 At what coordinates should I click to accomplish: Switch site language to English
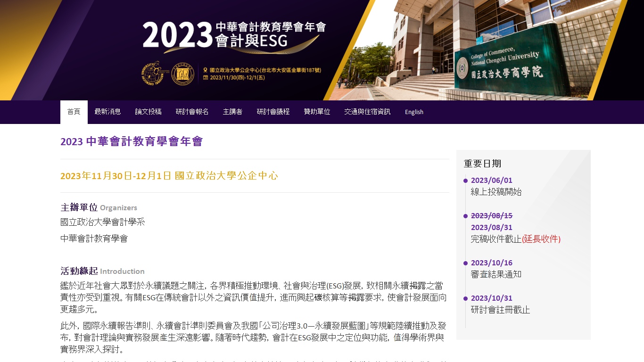pos(414,112)
